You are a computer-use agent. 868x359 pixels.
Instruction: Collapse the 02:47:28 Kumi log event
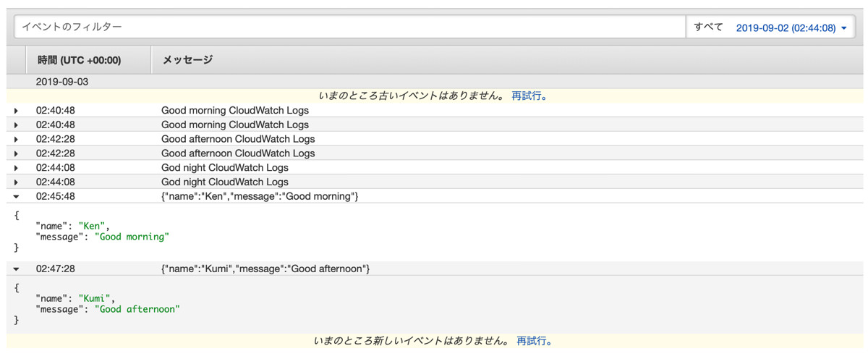[x=17, y=269]
